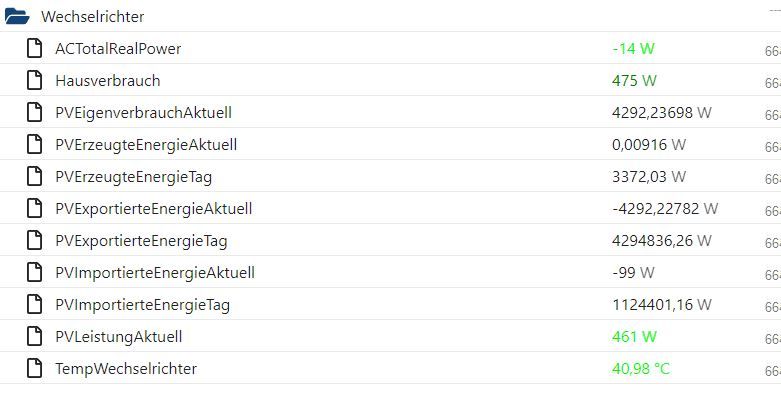Click the -14 W power value
Image resolution: width=781 pixels, height=393 pixels.
(x=633, y=48)
